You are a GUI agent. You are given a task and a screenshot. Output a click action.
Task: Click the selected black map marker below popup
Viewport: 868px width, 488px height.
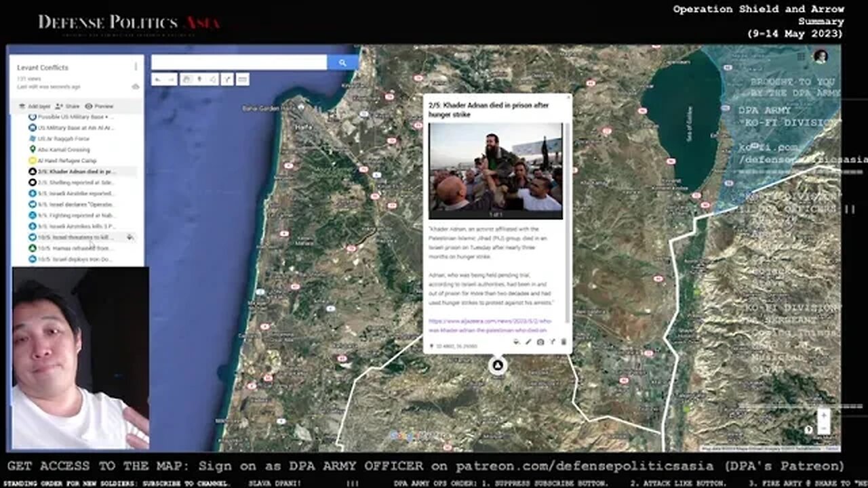click(497, 366)
